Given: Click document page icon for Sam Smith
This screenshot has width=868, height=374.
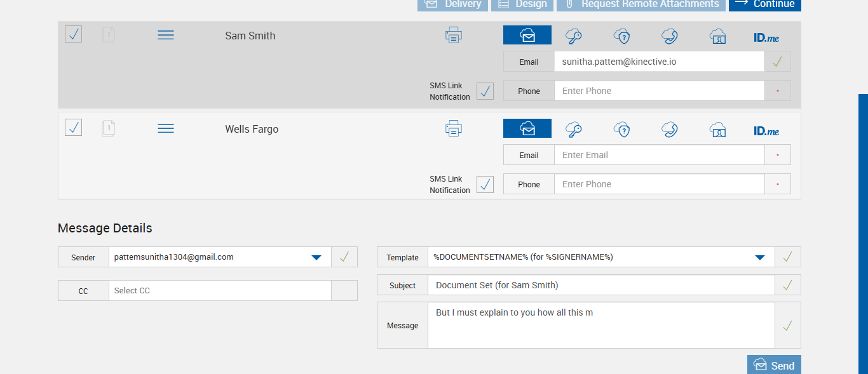Looking at the screenshot, I should tap(109, 35).
